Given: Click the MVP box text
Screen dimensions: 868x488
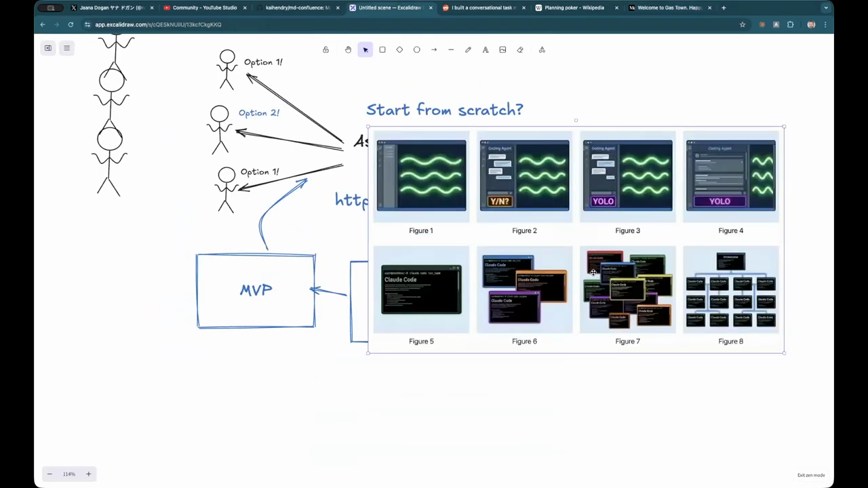Looking at the screenshot, I should (x=256, y=290).
